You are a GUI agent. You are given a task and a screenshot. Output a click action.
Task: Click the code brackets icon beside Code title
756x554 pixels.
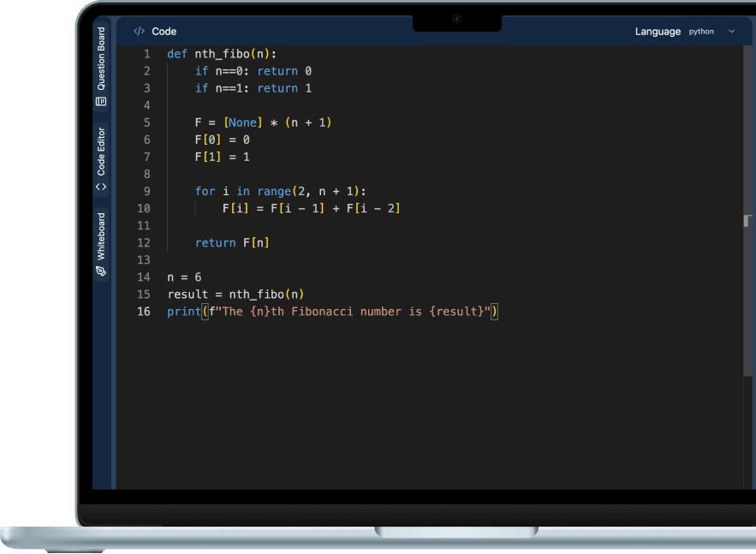pos(139,31)
